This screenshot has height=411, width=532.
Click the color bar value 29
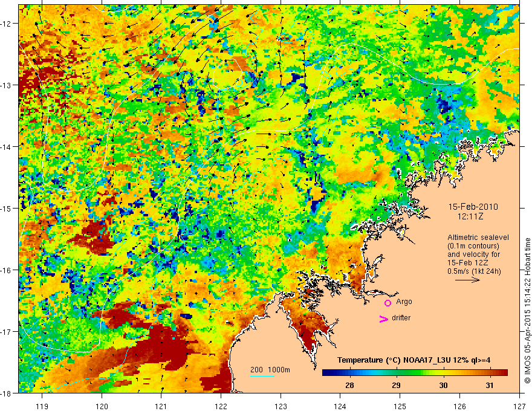click(396, 386)
